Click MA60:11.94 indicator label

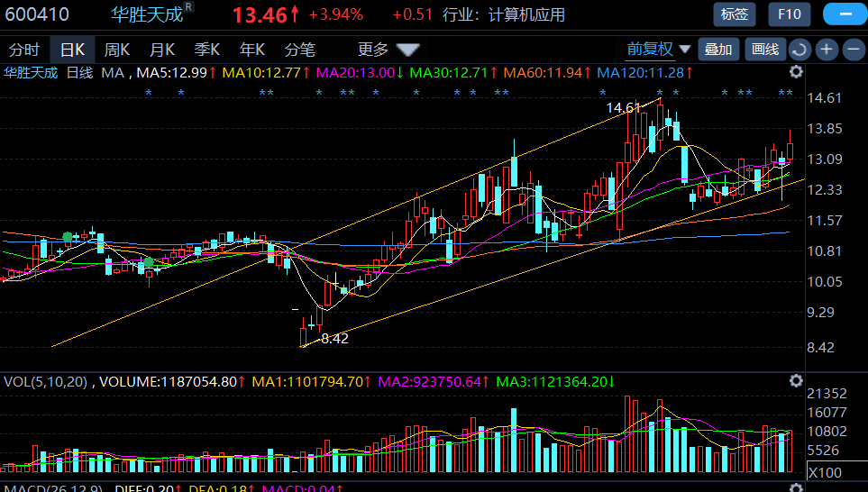(x=547, y=72)
